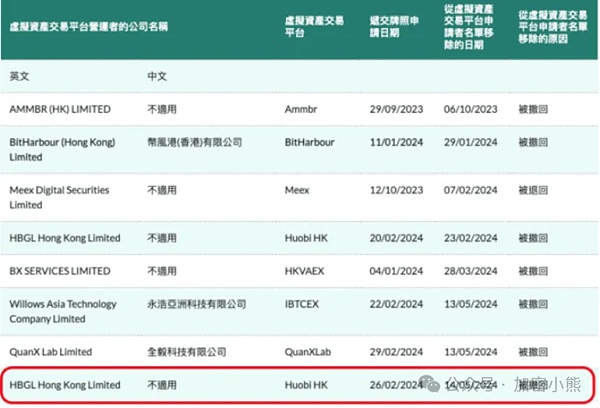Select removal date 29/01/2024
The image size is (600, 408).
pyautogui.click(x=471, y=142)
